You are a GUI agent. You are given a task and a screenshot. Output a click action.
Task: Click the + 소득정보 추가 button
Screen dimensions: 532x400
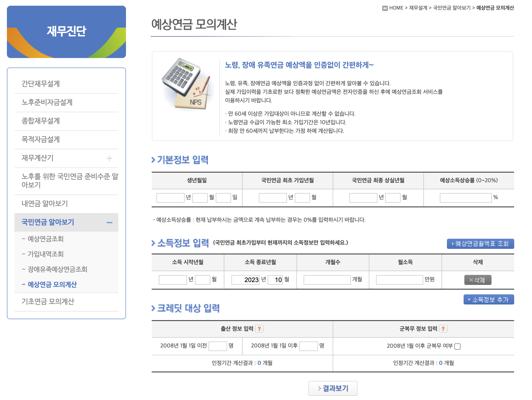coord(488,299)
